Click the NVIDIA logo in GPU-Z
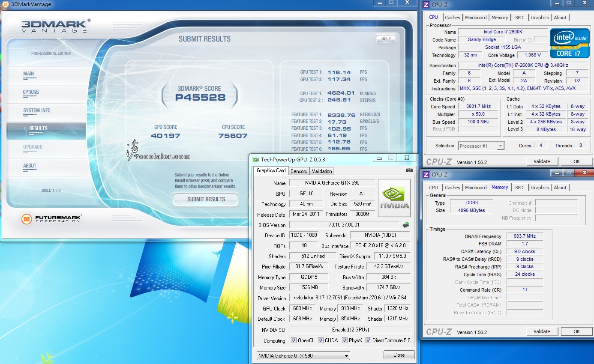This screenshot has height=364, width=594. coord(394,198)
